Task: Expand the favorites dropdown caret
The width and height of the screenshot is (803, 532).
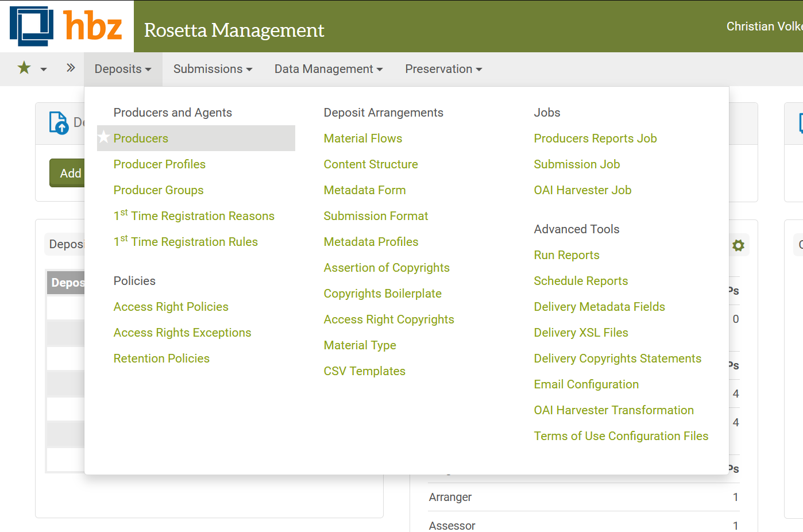Action: pos(44,70)
